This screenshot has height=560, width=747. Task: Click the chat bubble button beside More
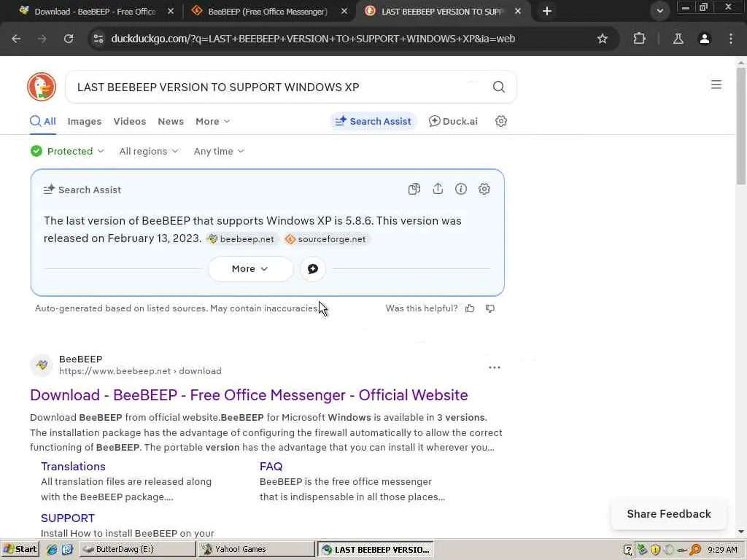[313, 269]
